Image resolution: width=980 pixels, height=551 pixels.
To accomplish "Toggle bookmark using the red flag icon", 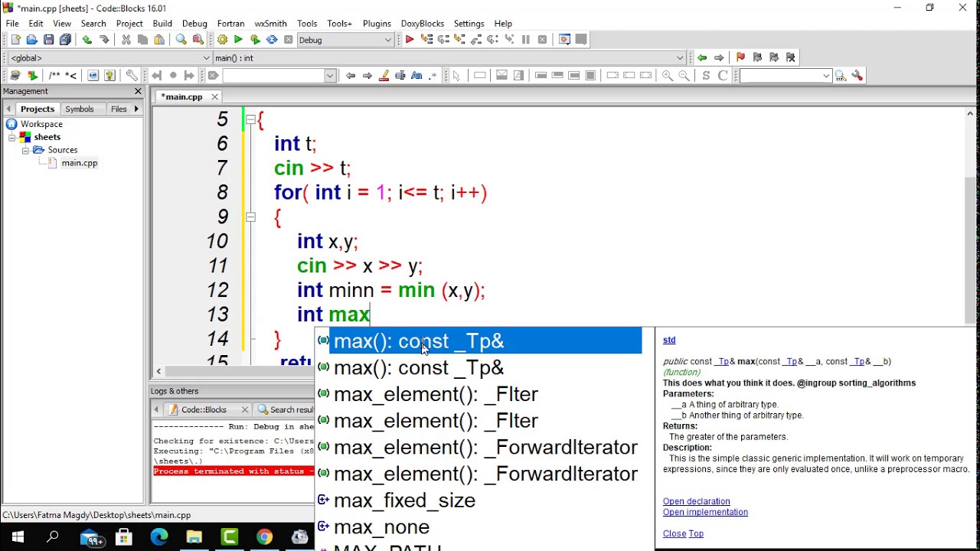I will (x=740, y=57).
